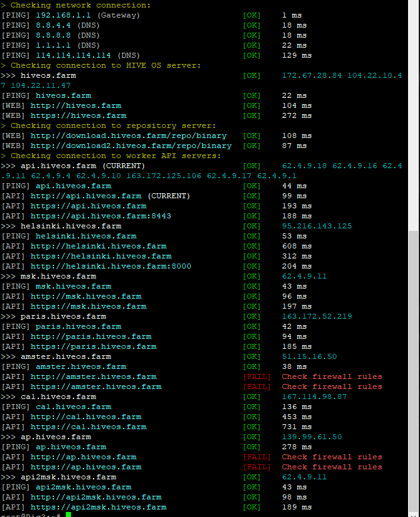Image resolution: width=420 pixels, height=517 pixels.
Task: Click the FAIL status for https://ap.hiveos.farm
Action: tap(257, 467)
